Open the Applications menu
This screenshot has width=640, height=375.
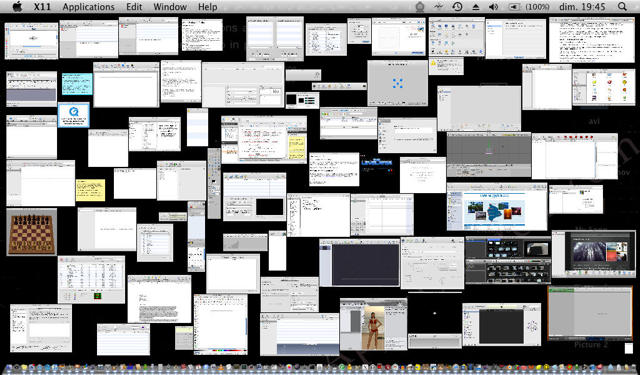[x=89, y=7]
